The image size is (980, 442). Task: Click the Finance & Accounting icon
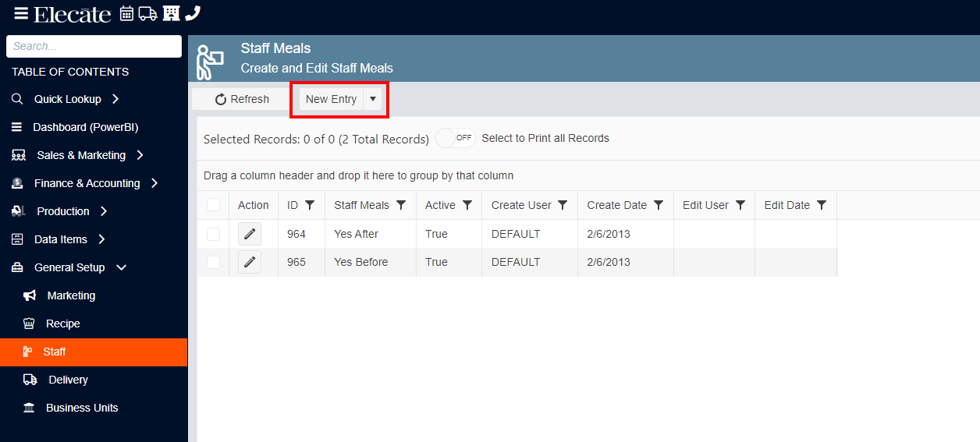pos(17,183)
